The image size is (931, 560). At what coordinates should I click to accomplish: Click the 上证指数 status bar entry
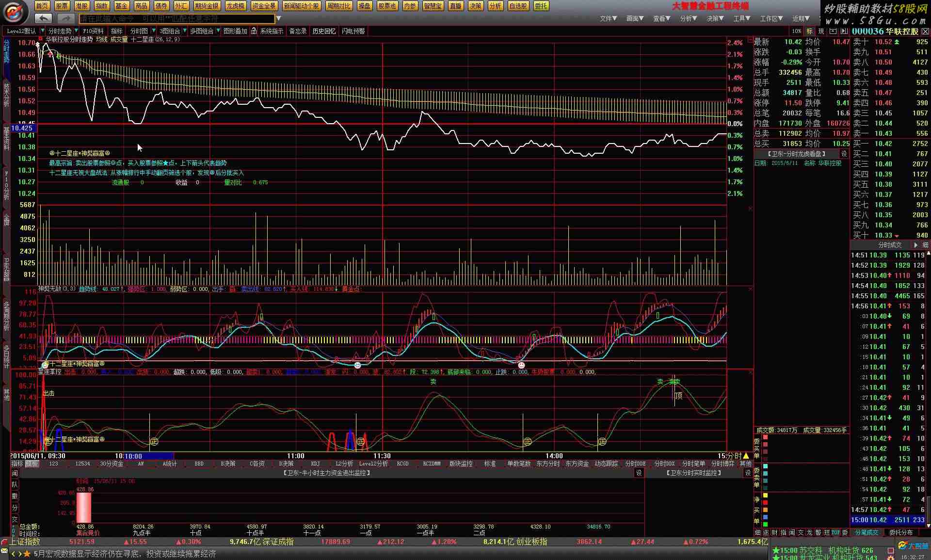click(26, 542)
